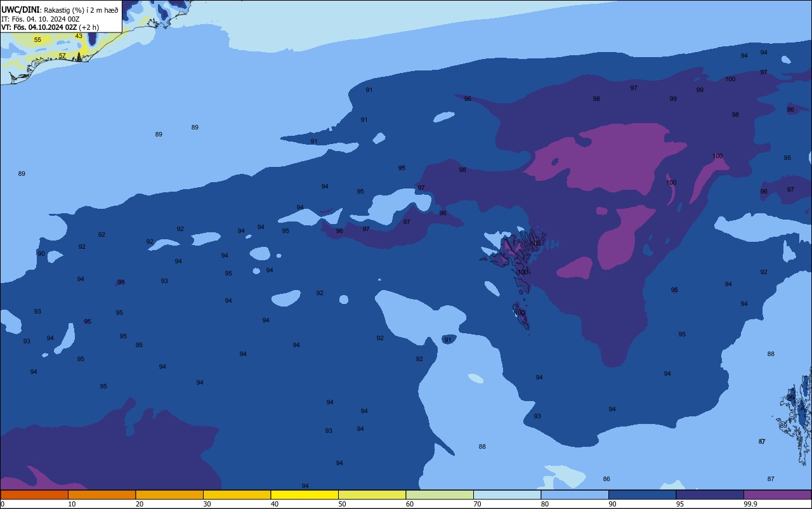Click the 40–50 bright yellow legend swatch
Screen dimensions: 812x509
(x=304, y=494)
